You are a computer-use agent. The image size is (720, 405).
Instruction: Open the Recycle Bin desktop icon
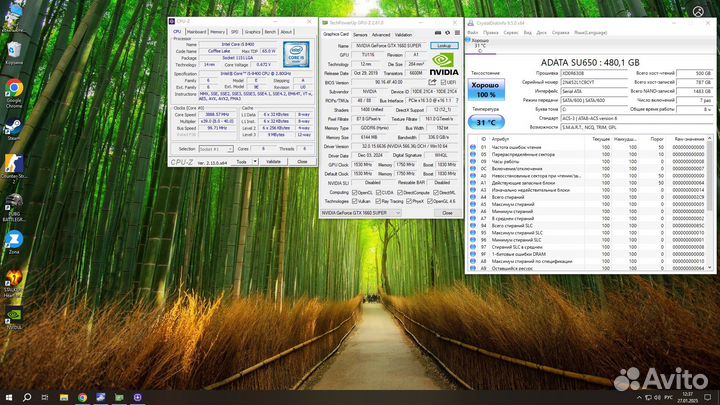[x=14, y=52]
